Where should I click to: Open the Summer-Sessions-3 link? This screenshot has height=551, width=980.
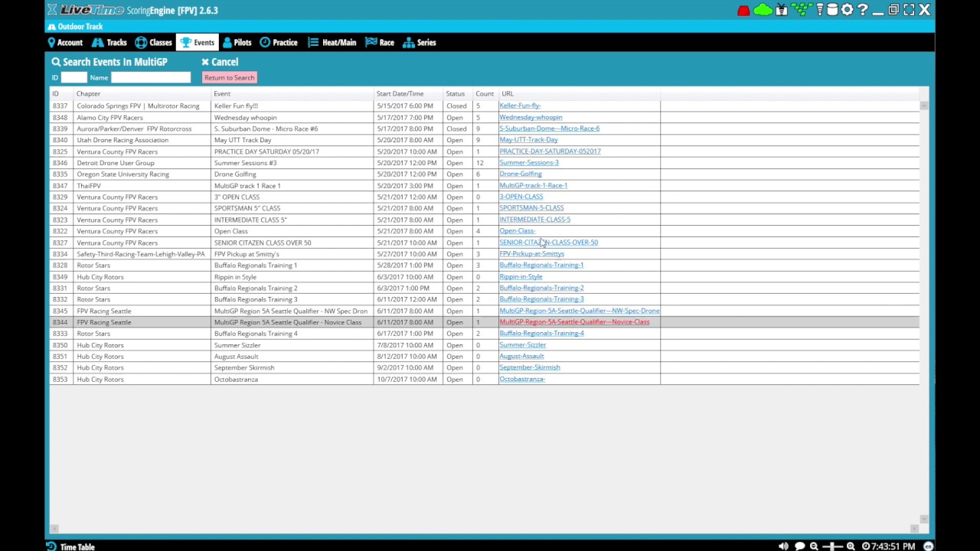point(529,163)
